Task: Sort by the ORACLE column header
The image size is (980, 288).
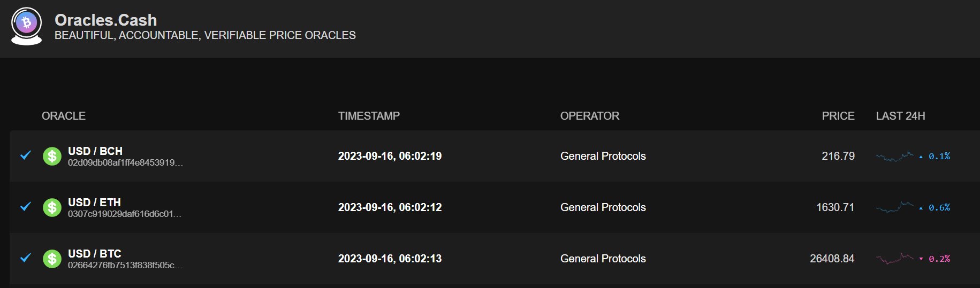Action: click(x=64, y=116)
